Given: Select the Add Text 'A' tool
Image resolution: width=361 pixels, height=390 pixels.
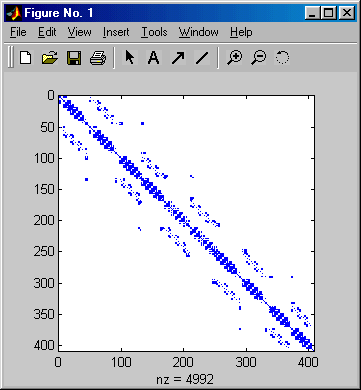Looking at the screenshot, I should [x=153, y=58].
